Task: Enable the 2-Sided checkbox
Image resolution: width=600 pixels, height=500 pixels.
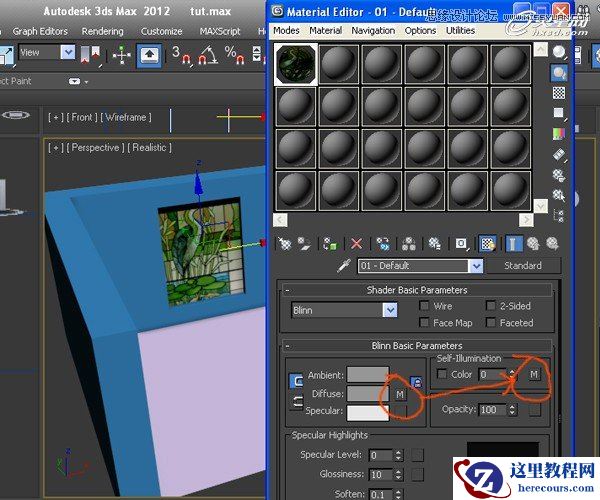Action: point(491,306)
